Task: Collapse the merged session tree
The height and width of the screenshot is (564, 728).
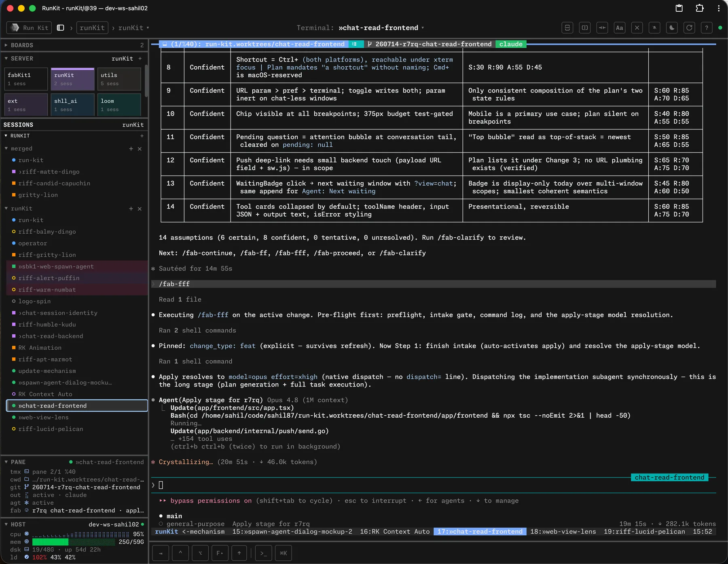Action: click(6, 148)
